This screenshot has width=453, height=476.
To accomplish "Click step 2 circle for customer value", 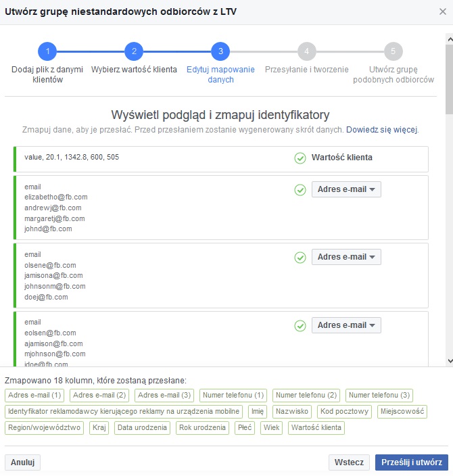I will tap(134, 51).
